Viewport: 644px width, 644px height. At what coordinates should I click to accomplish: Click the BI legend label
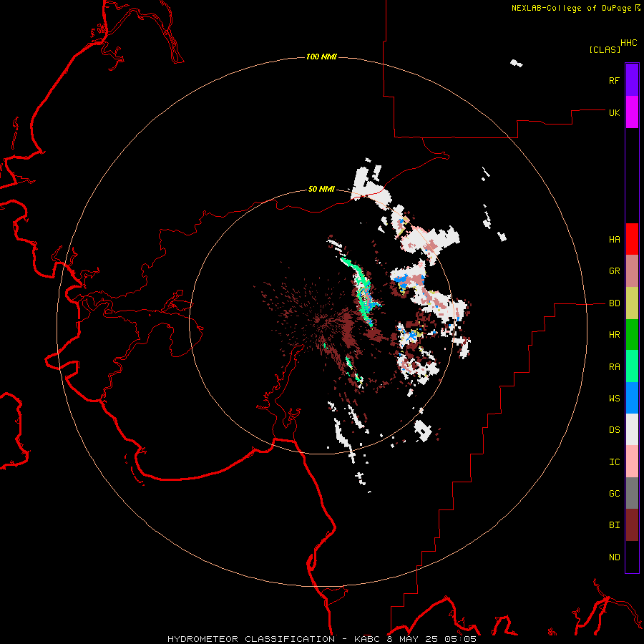[614, 525]
